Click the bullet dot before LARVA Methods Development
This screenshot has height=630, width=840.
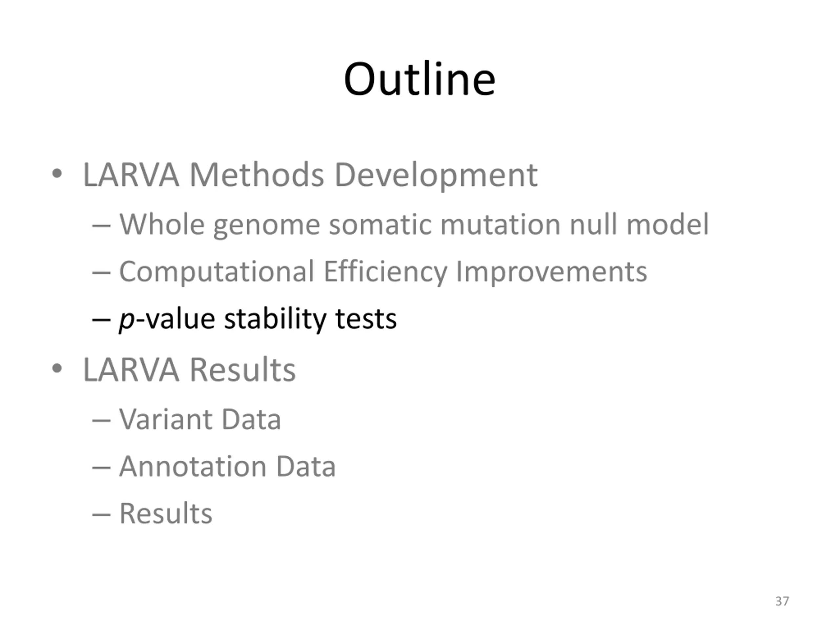coord(57,174)
